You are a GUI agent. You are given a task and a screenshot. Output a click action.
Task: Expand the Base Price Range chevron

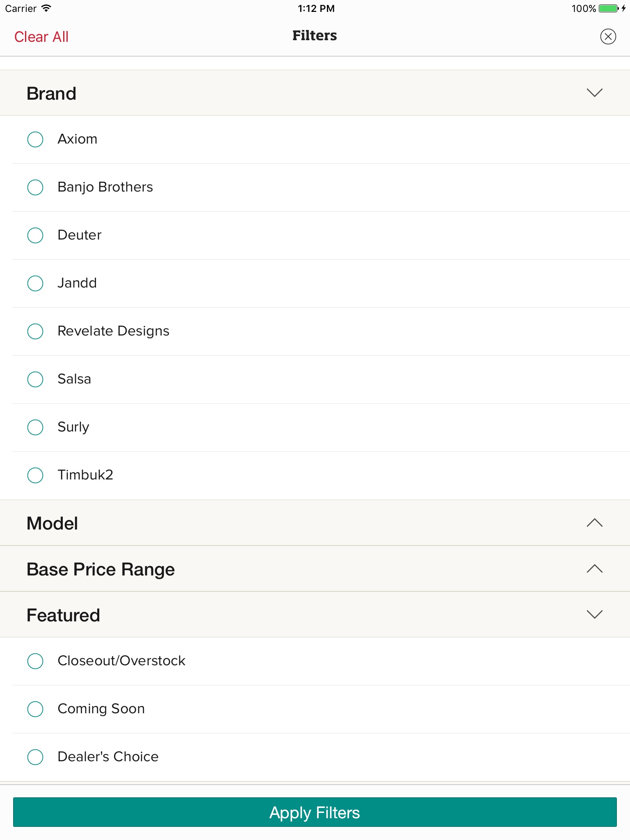coord(594,568)
